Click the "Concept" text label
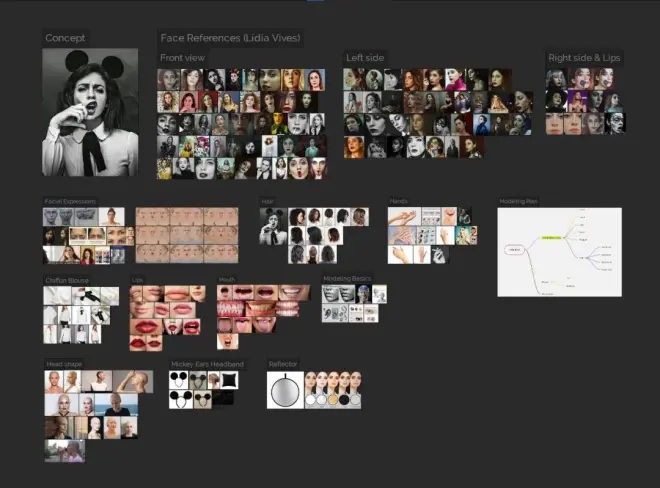 (65, 38)
